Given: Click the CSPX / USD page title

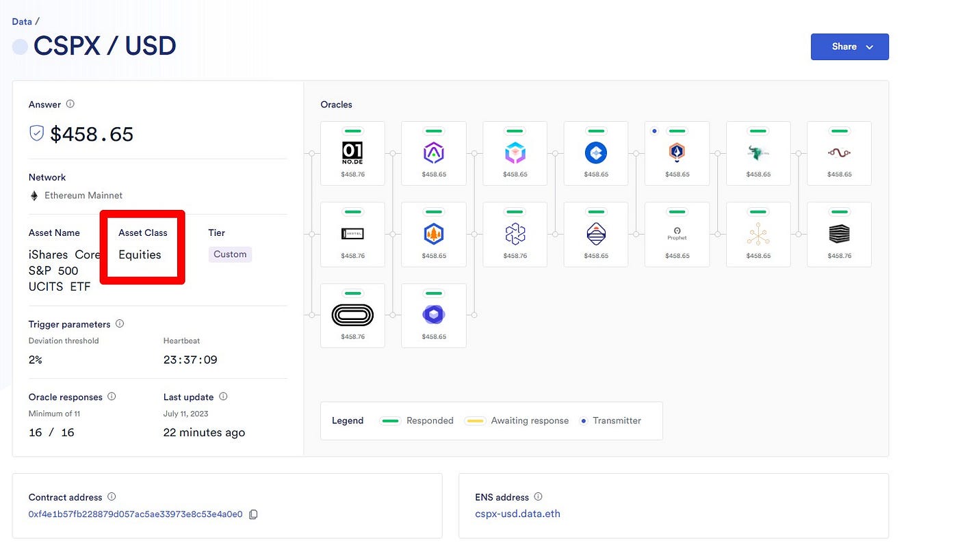Looking at the screenshot, I should (105, 46).
